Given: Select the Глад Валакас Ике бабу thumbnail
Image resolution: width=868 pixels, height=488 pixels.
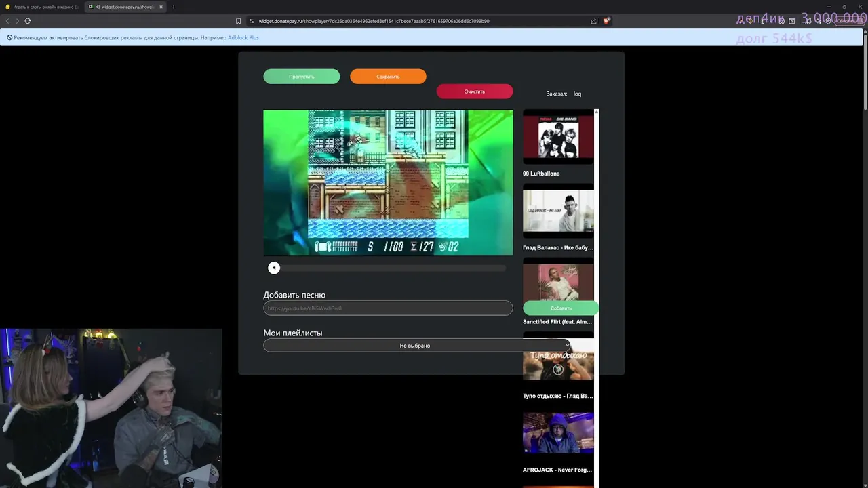Looking at the screenshot, I should (x=558, y=211).
